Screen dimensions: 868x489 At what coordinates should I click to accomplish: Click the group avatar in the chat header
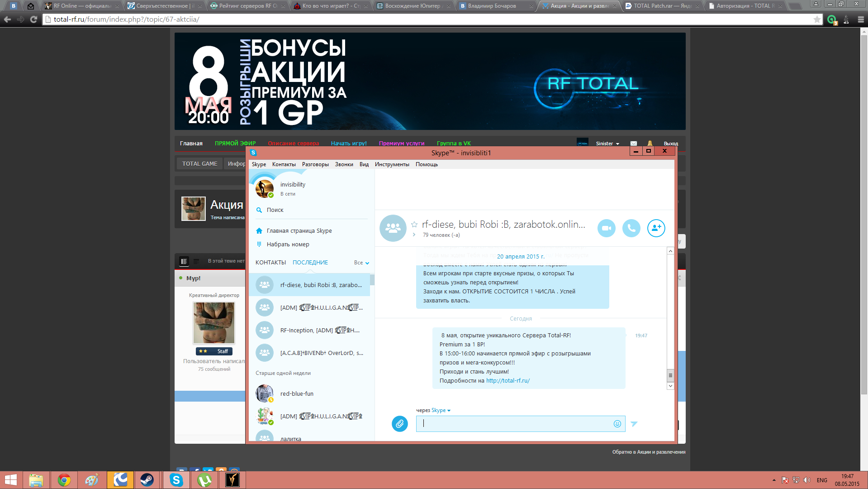(x=393, y=228)
